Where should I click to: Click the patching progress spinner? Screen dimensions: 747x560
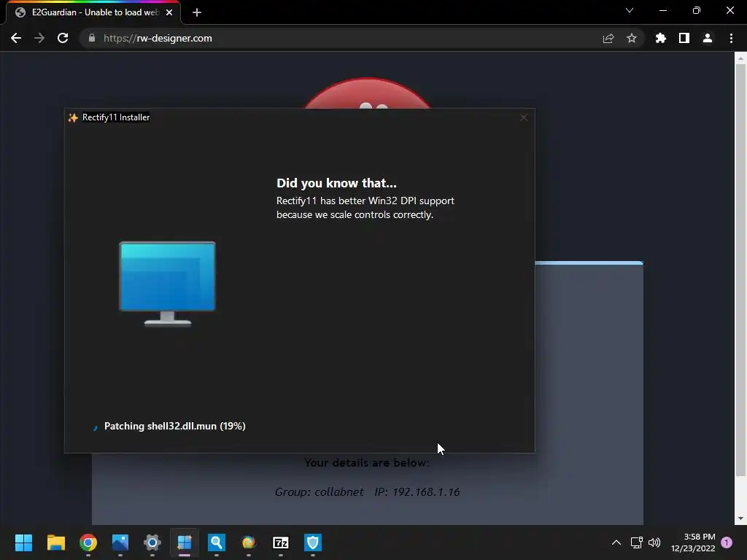[96, 427]
